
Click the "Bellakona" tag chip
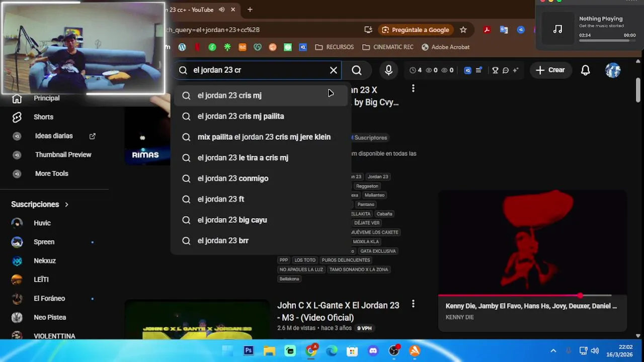[x=289, y=279]
